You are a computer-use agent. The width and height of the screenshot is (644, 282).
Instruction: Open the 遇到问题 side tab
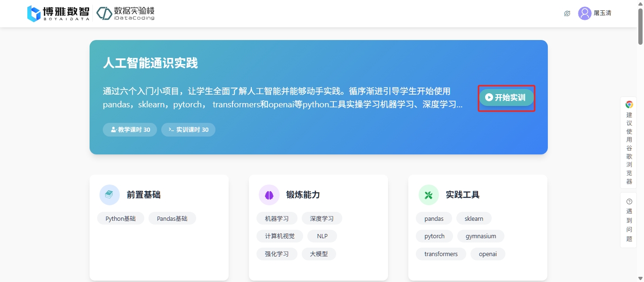(x=629, y=220)
